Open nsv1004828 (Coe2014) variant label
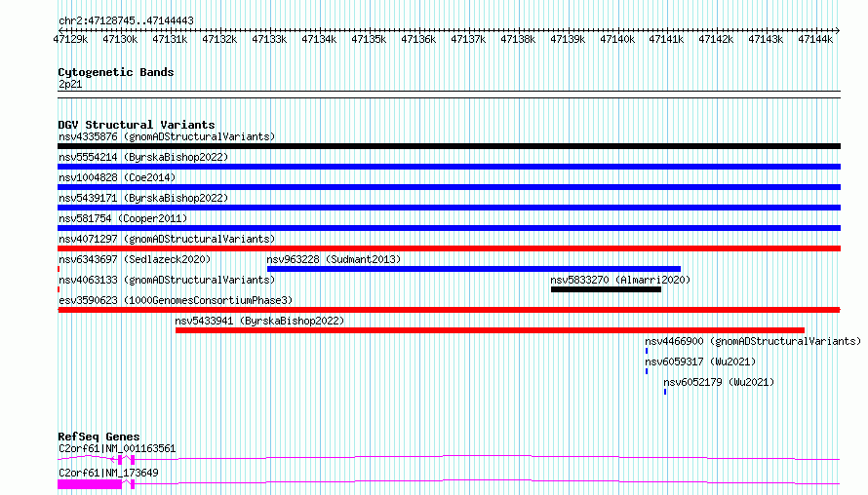Image resolution: width=868 pixels, height=495 pixels. pos(117,177)
